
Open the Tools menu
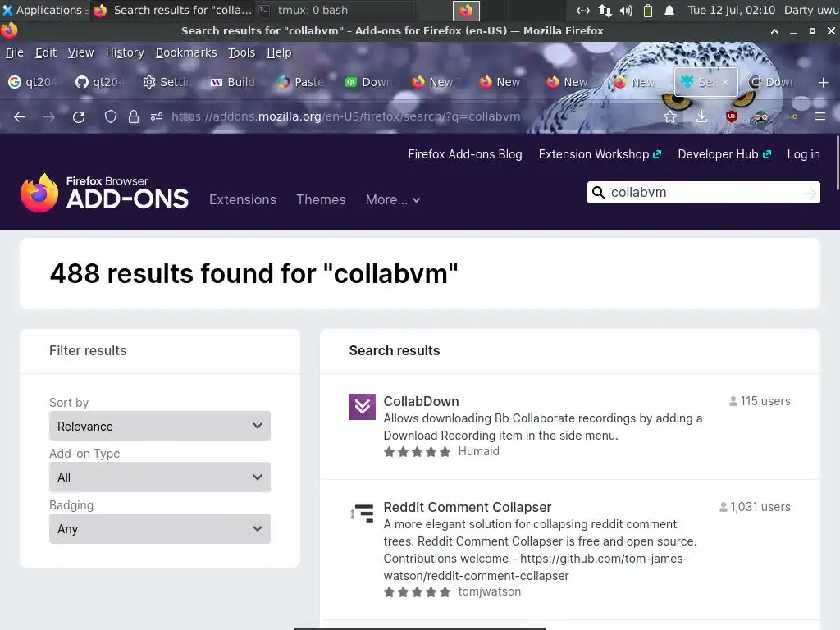[242, 52]
